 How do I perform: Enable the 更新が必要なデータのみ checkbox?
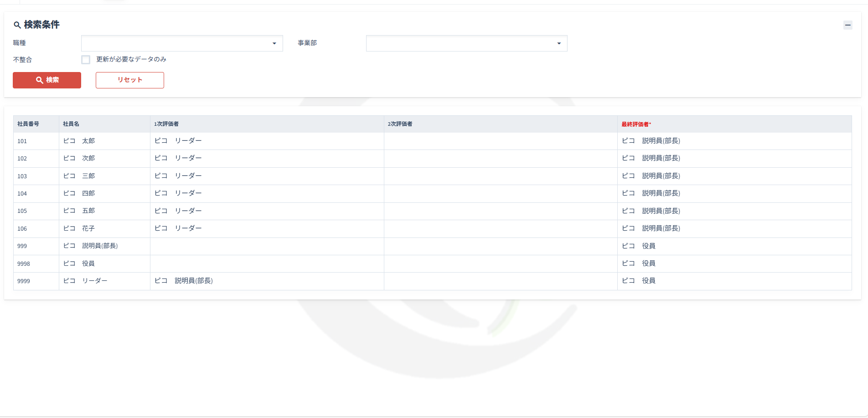click(x=86, y=60)
